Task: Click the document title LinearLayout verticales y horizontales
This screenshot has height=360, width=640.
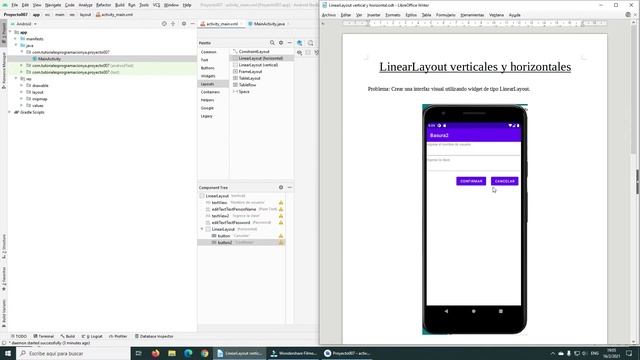Action: tap(475, 67)
